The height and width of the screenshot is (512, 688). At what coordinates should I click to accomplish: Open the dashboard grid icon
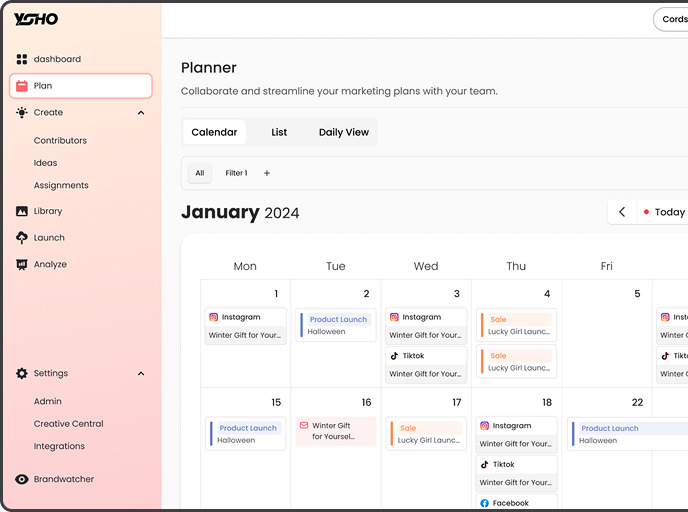tap(22, 59)
